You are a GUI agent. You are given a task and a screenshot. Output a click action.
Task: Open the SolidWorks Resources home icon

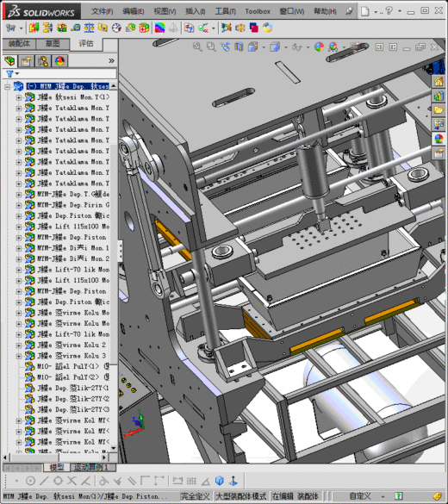[439, 82]
